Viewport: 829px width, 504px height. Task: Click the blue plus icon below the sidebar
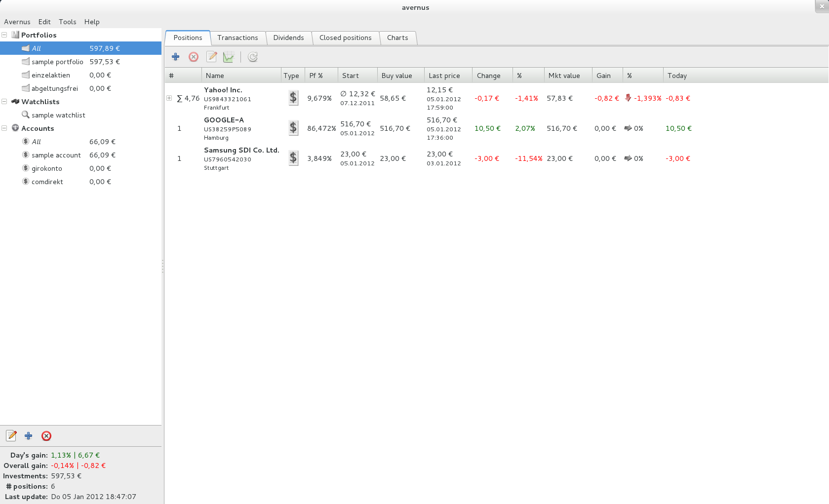pyautogui.click(x=29, y=436)
